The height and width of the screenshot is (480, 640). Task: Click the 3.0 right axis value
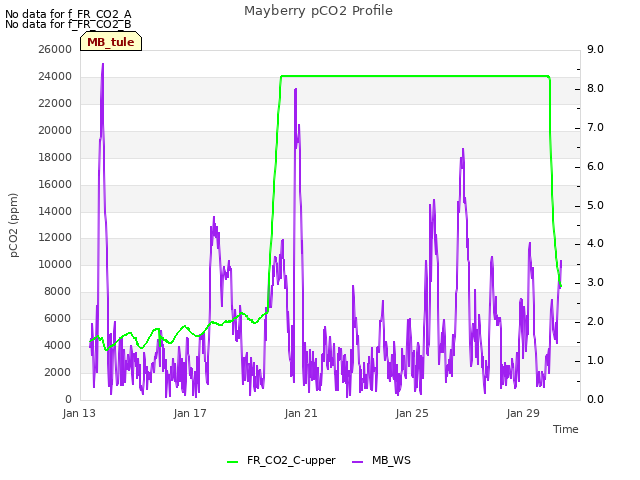595,282
